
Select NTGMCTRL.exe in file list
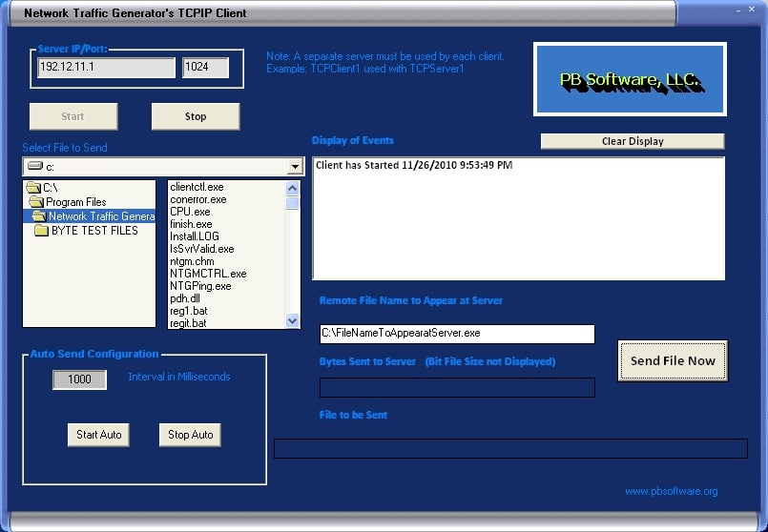click(x=208, y=274)
